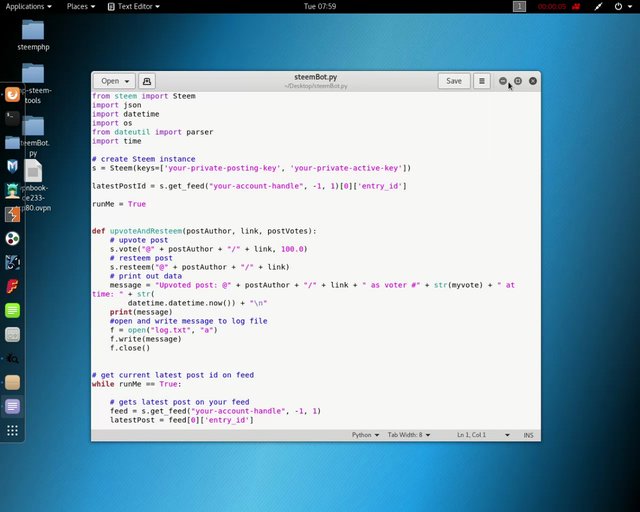Click the steemBot.py title in header bar
The image size is (640, 512).
[316, 77]
